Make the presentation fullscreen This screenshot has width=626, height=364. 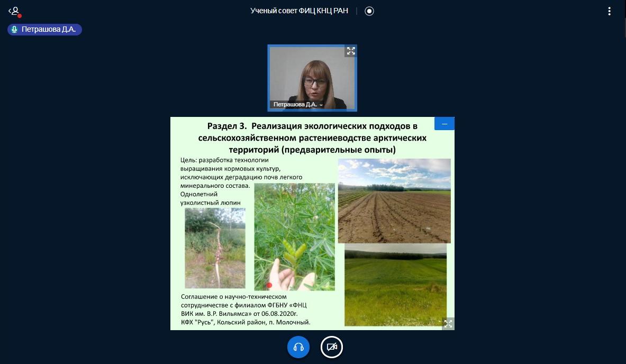448,324
